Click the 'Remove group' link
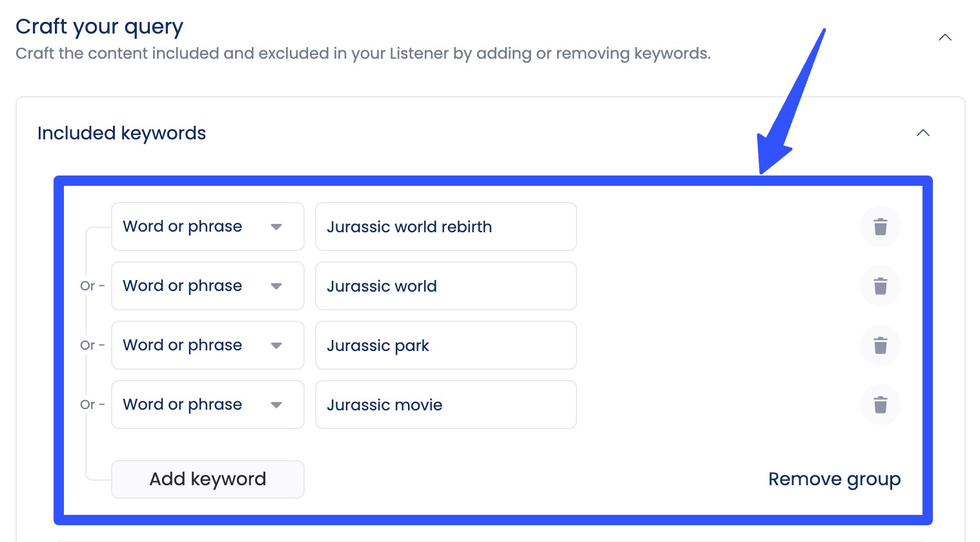The image size is (980, 542). pos(834,479)
